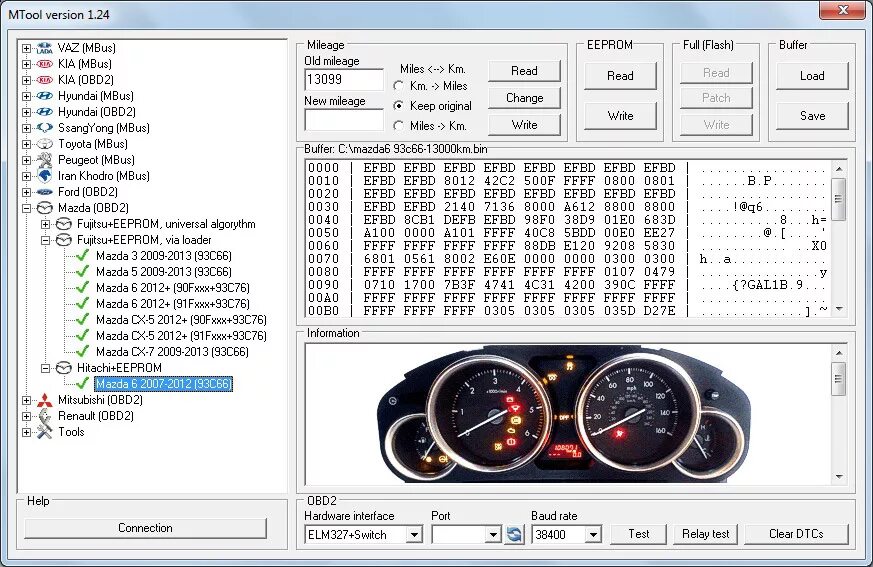Viewport: 873px width, 567px height.
Task: Expand the Mitsubishi (OBD2) tree node
Action: 26,400
